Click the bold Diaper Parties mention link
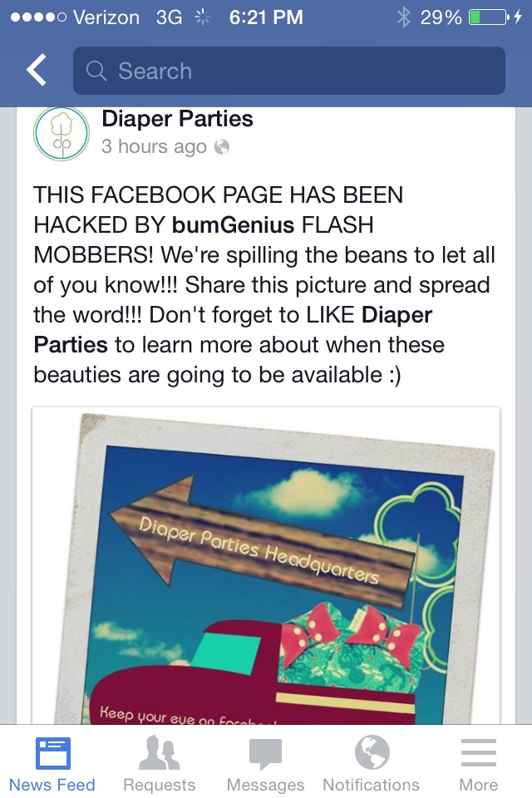The image size is (532, 798). tap(233, 330)
